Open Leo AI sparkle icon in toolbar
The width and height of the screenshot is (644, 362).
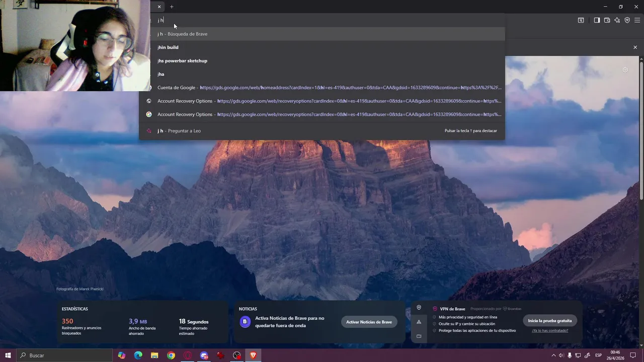(x=617, y=20)
